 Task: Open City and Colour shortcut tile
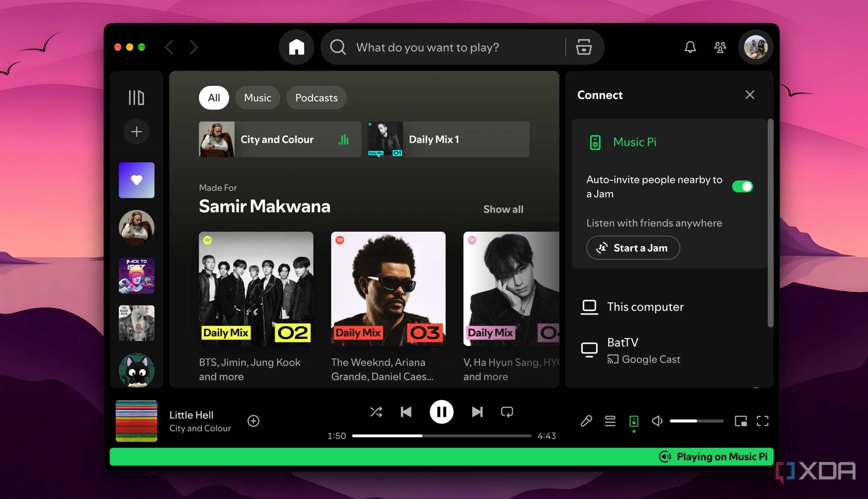[x=280, y=139]
